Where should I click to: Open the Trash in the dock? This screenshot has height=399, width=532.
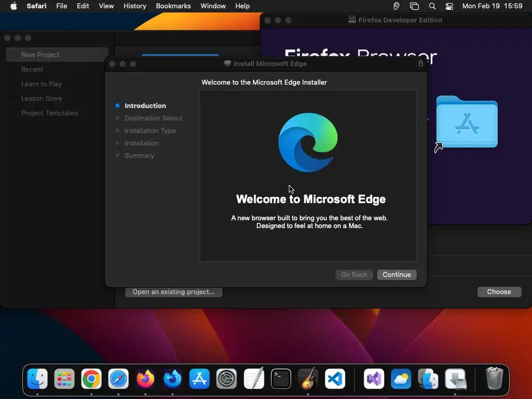click(x=495, y=379)
